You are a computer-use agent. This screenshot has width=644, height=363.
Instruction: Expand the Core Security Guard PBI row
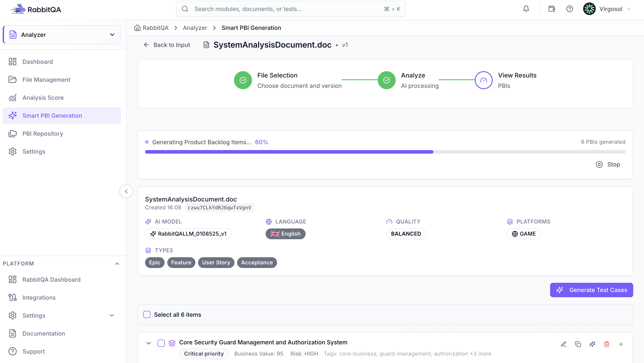(x=148, y=343)
